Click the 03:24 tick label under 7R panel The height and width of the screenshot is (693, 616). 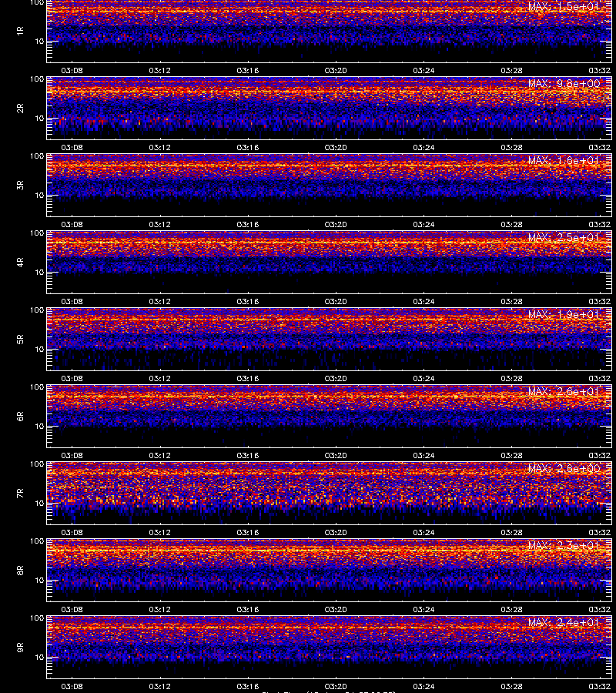423,533
